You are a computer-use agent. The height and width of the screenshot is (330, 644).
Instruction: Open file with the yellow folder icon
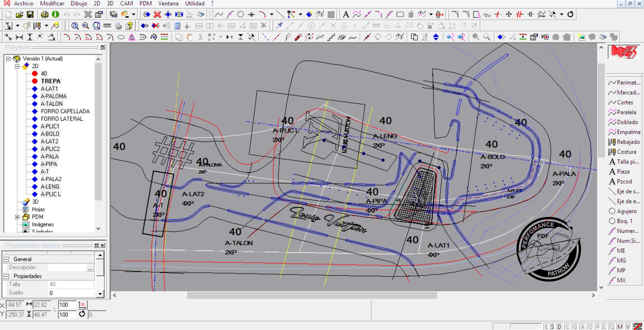[x=19, y=15]
